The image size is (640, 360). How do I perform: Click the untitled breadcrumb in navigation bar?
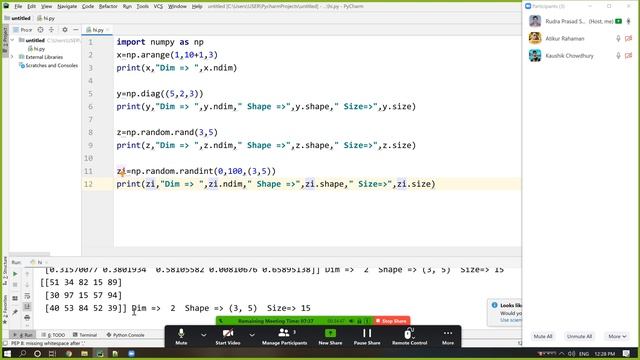[18, 18]
